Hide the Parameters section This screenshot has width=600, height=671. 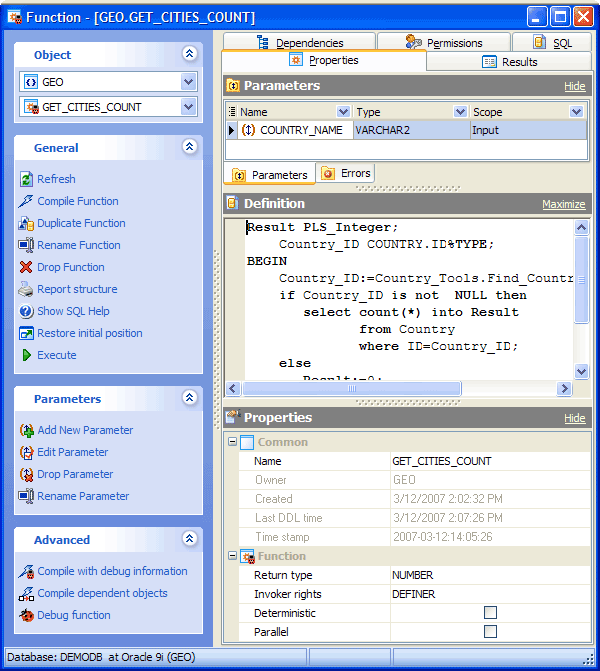[x=574, y=86]
